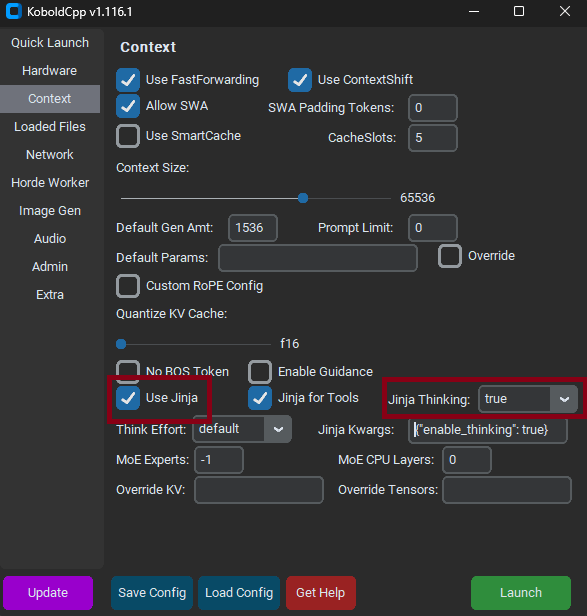587x616 pixels.
Task: Check the Enable Guidance box
Action: click(x=260, y=372)
